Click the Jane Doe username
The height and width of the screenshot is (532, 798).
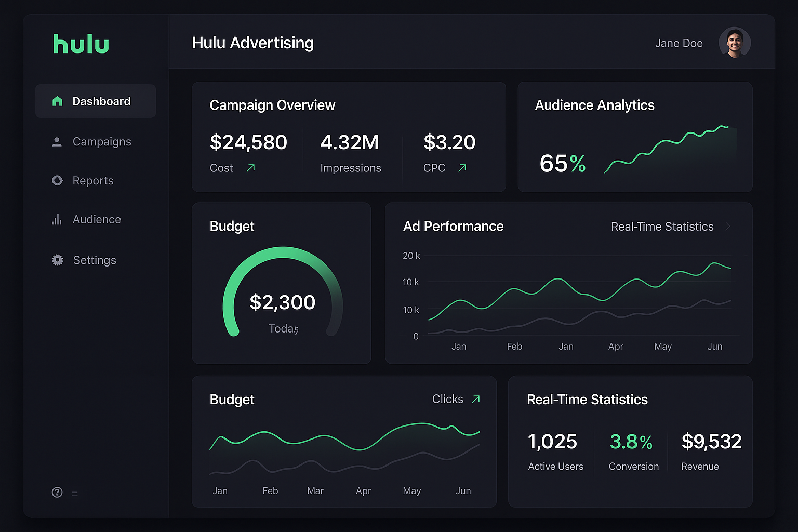(679, 43)
